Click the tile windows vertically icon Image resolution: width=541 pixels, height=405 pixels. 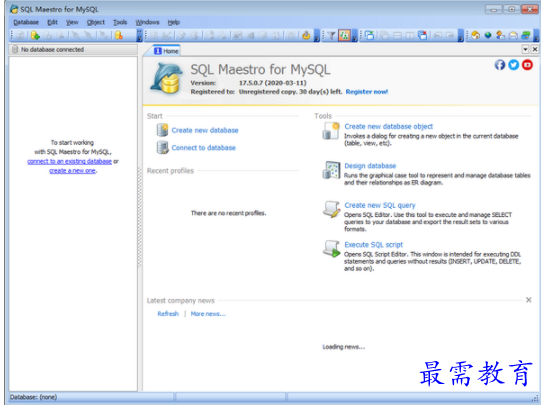point(410,35)
